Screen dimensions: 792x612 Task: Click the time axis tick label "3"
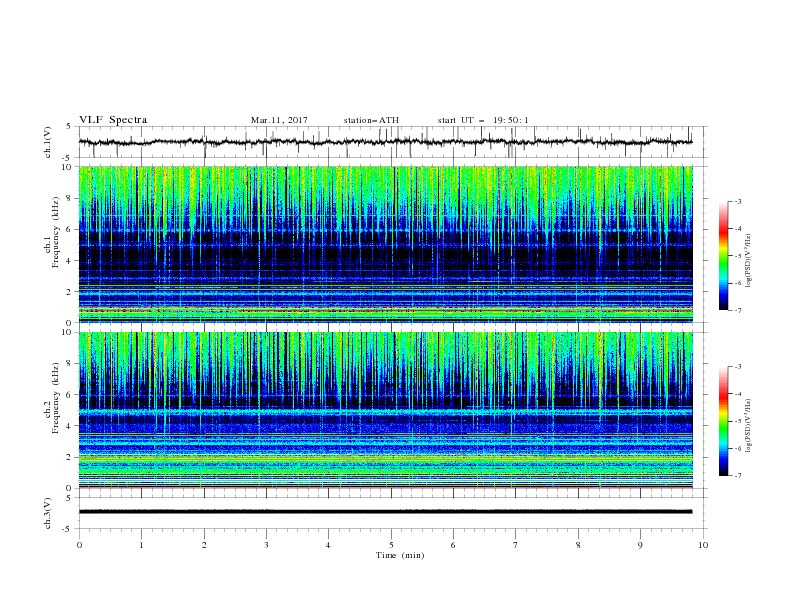coord(266,545)
